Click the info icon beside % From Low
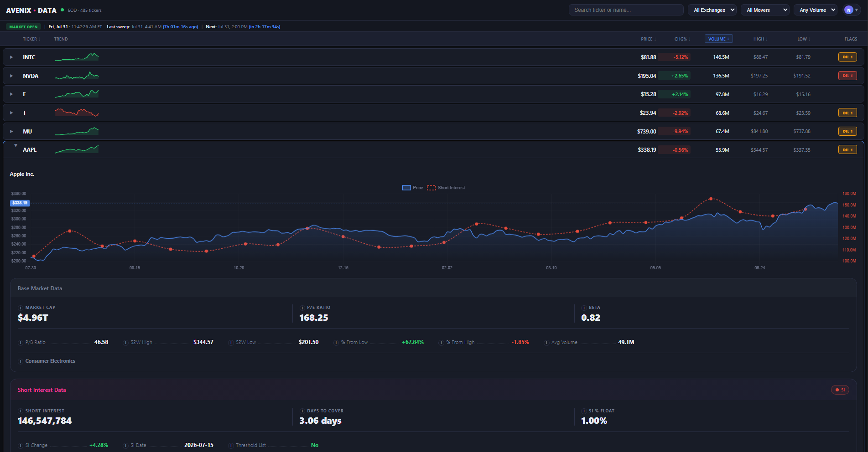The width and height of the screenshot is (868, 452). point(336,343)
